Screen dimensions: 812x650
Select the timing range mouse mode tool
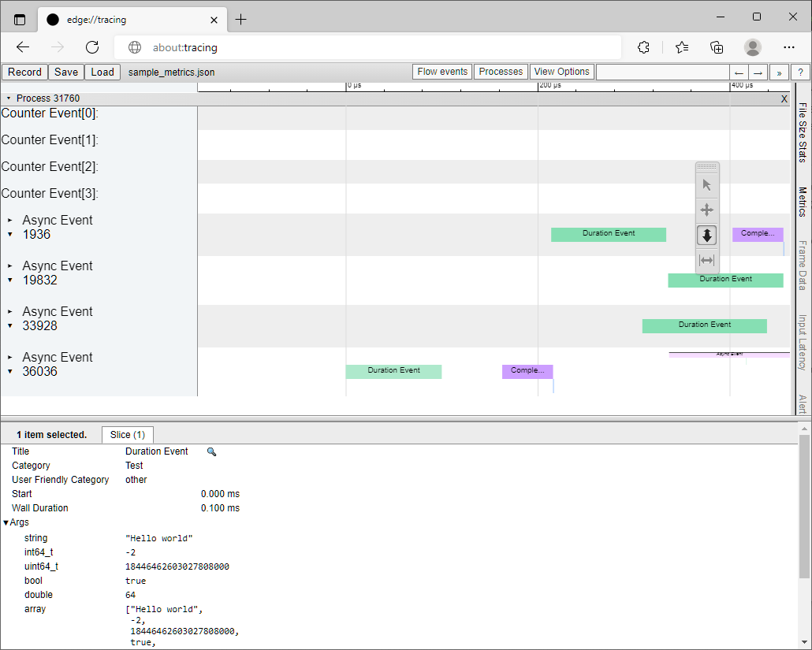point(707,260)
